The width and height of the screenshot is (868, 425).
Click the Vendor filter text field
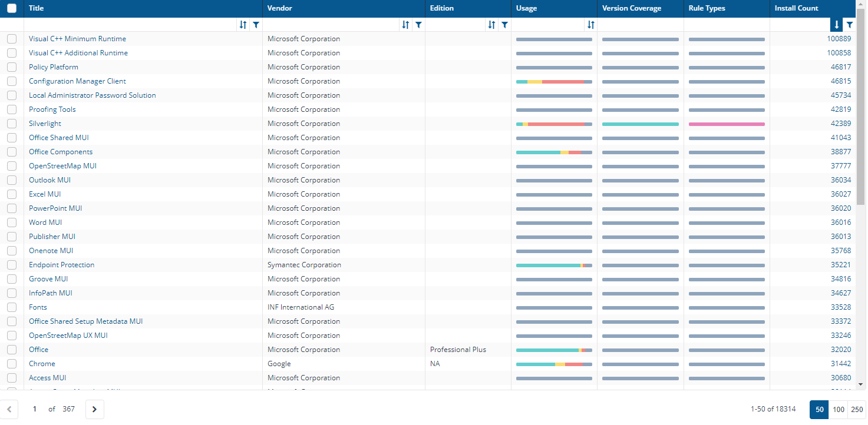(x=331, y=25)
